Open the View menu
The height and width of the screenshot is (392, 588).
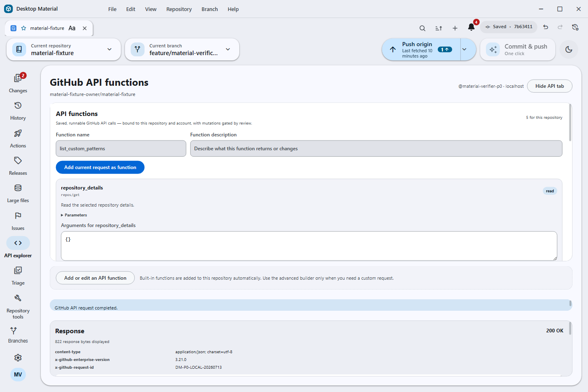pos(151,9)
